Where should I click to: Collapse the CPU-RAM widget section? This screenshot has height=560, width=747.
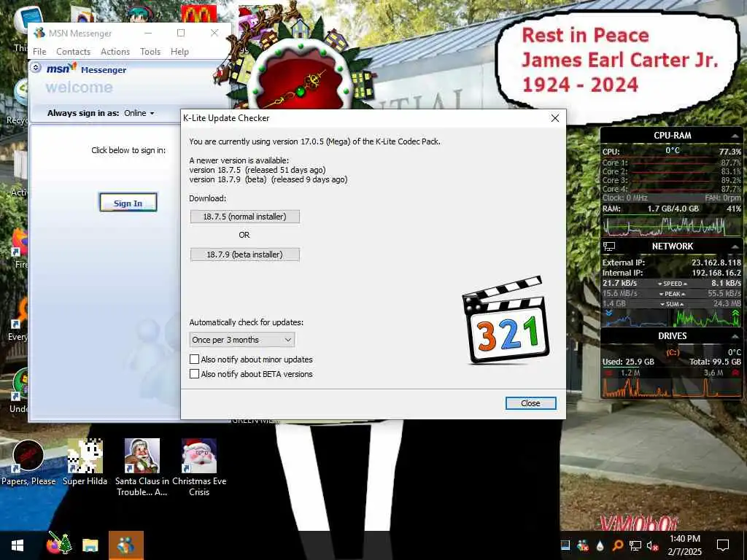735,136
